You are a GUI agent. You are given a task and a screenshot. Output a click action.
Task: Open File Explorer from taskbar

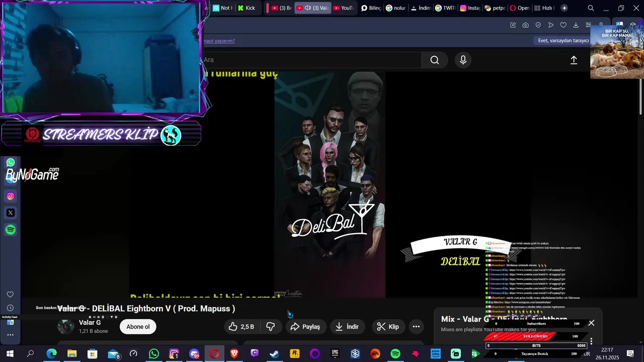[x=72, y=354]
